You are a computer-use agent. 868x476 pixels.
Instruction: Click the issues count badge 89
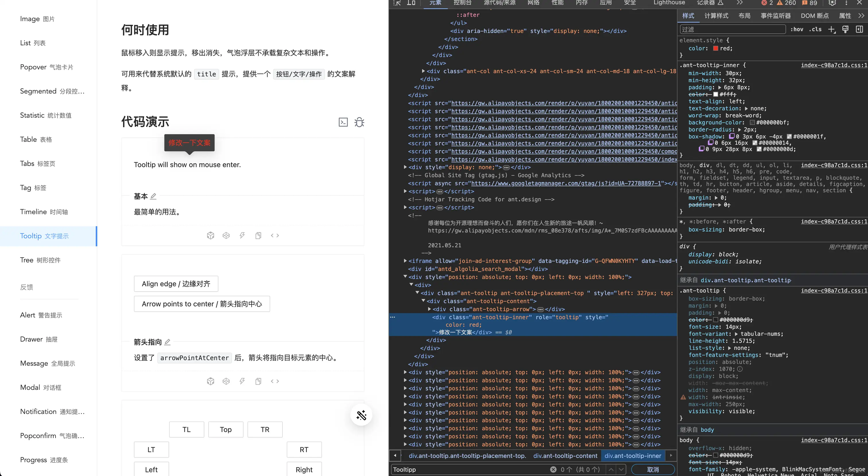[x=809, y=3]
